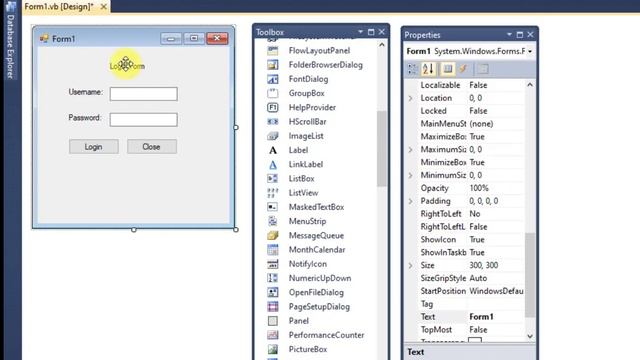
Task: Choose the Label control icon
Action: pos(273,150)
